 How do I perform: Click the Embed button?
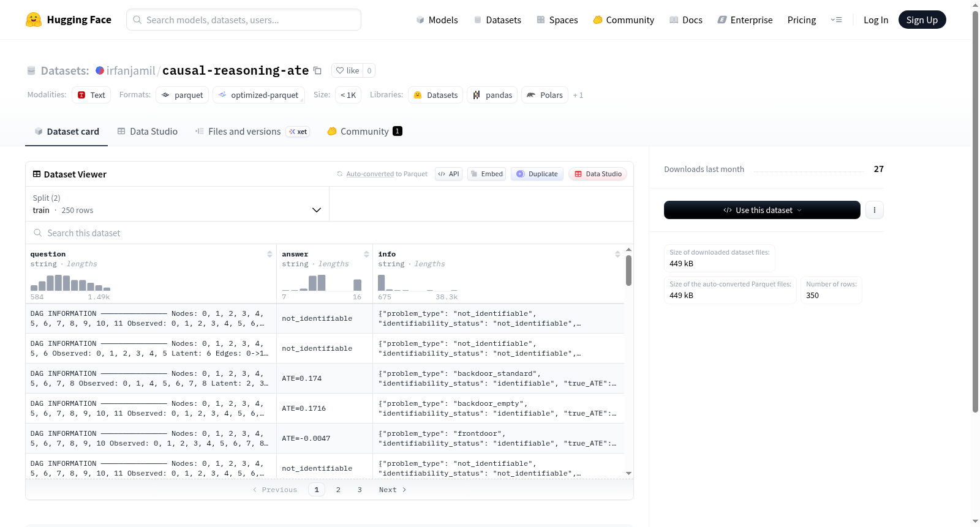(x=486, y=174)
